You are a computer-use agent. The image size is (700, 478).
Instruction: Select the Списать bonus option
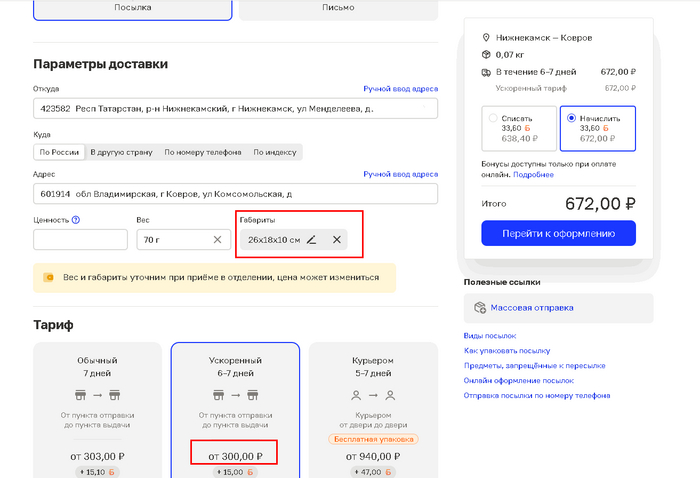[493, 118]
